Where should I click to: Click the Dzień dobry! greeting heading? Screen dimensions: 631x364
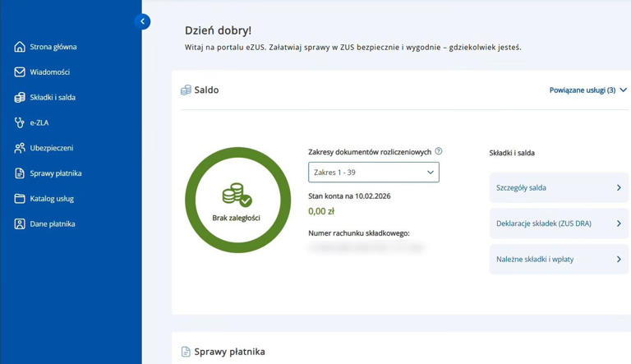218,30
